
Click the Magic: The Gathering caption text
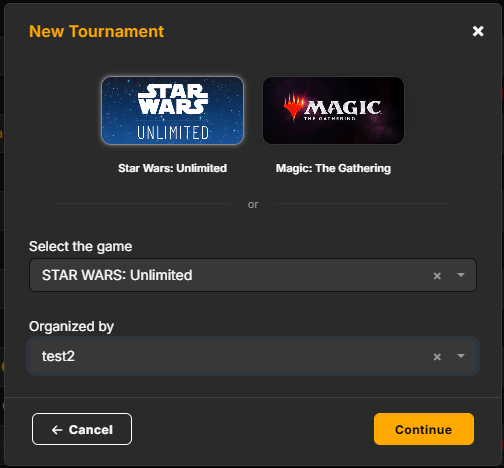coord(333,168)
